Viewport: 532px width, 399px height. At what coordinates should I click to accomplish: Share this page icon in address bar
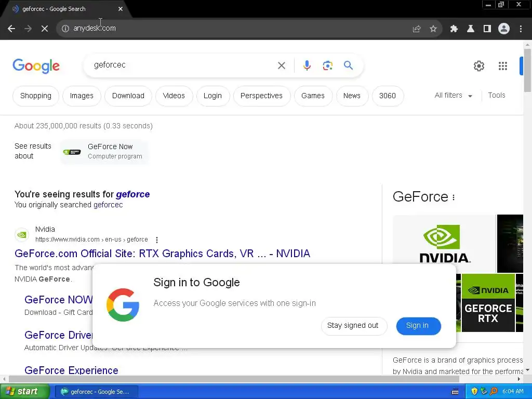tap(417, 29)
